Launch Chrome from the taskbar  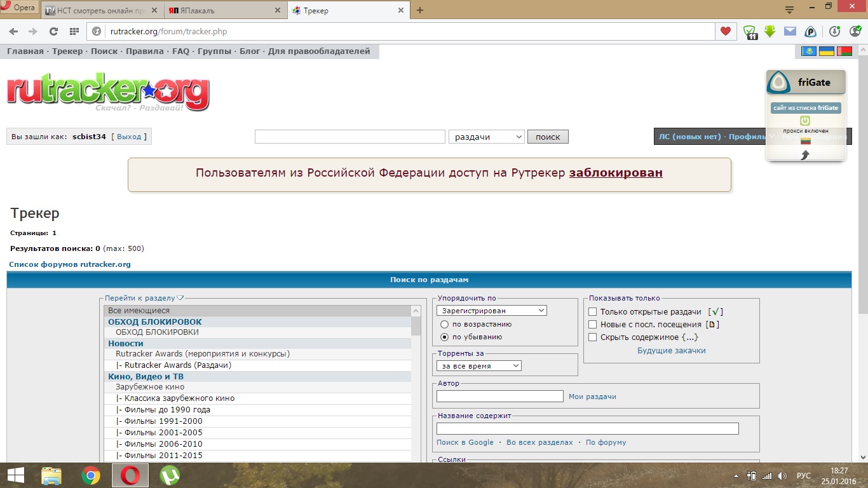coord(91,475)
